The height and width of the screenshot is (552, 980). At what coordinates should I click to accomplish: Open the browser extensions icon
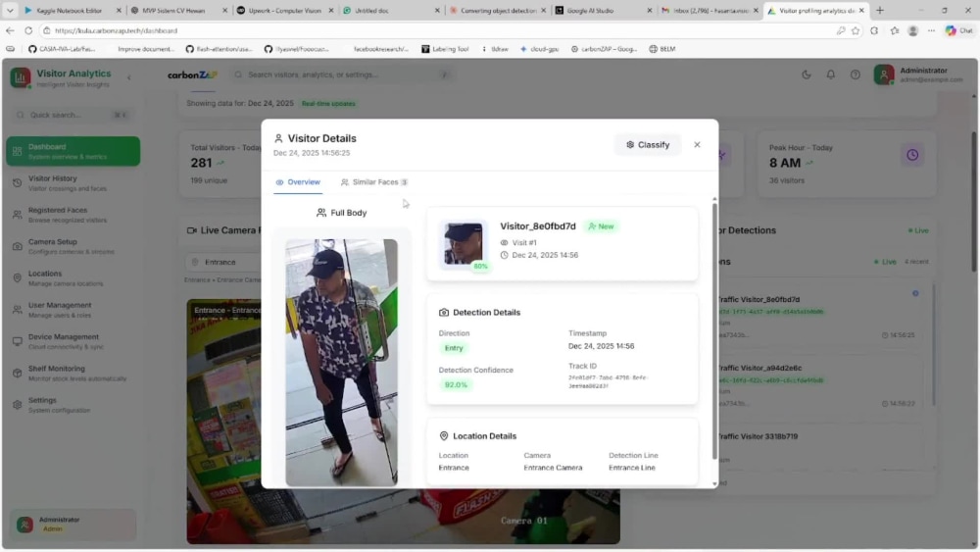[x=874, y=30]
